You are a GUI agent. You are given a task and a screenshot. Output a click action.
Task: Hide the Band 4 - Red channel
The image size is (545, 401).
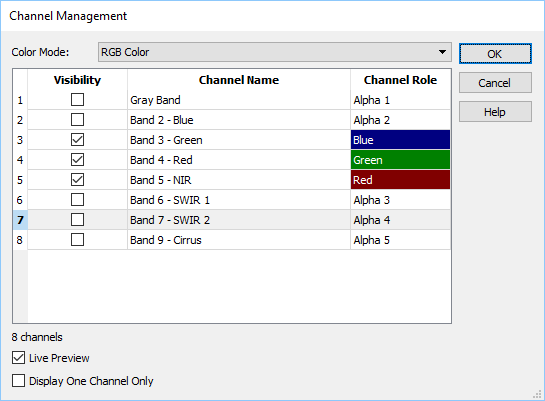(x=77, y=160)
